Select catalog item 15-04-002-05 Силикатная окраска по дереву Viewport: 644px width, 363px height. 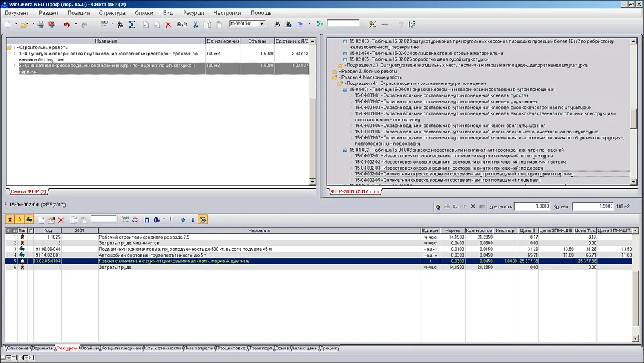coord(448,180)
